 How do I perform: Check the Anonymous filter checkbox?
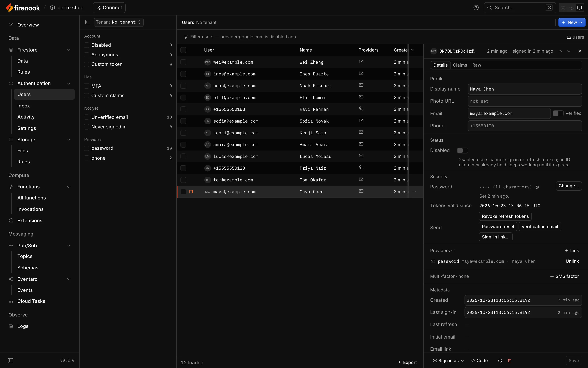87,55
